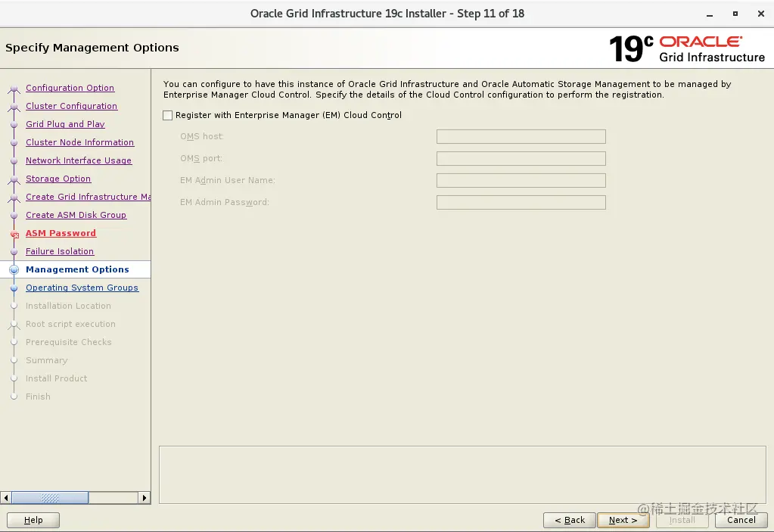Minimize the installer window
Screen dimensions: 774x532
[710, 14]
